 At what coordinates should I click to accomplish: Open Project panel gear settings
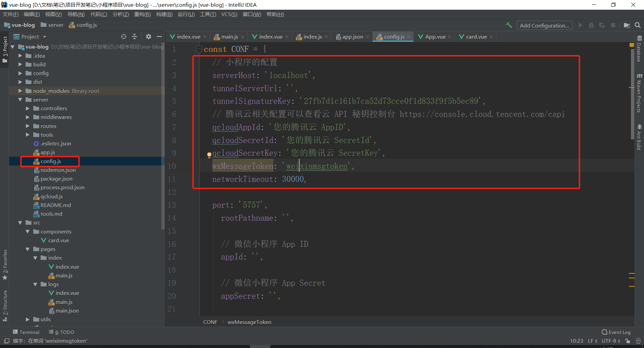[x=149, y=37]
